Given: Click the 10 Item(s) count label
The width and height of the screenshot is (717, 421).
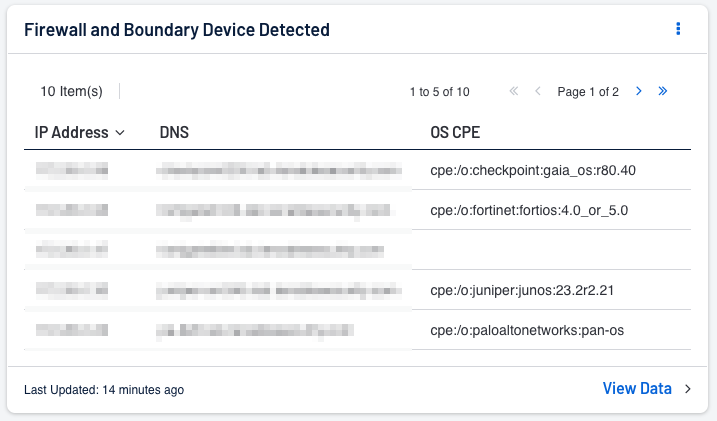Looking at the screenshot, I should point(71,91).
